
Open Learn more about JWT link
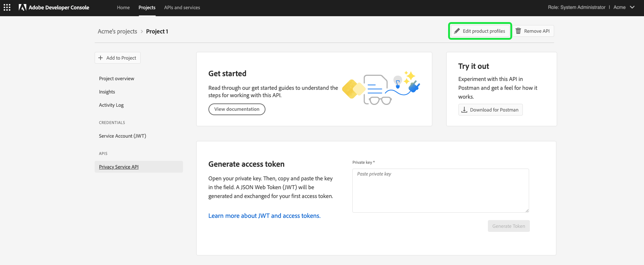[264, 216]
